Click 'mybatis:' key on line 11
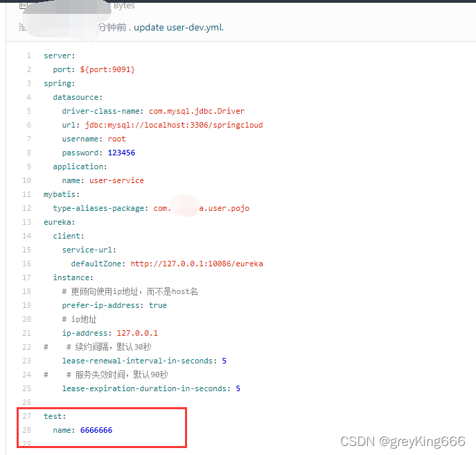 pos(62,194)
